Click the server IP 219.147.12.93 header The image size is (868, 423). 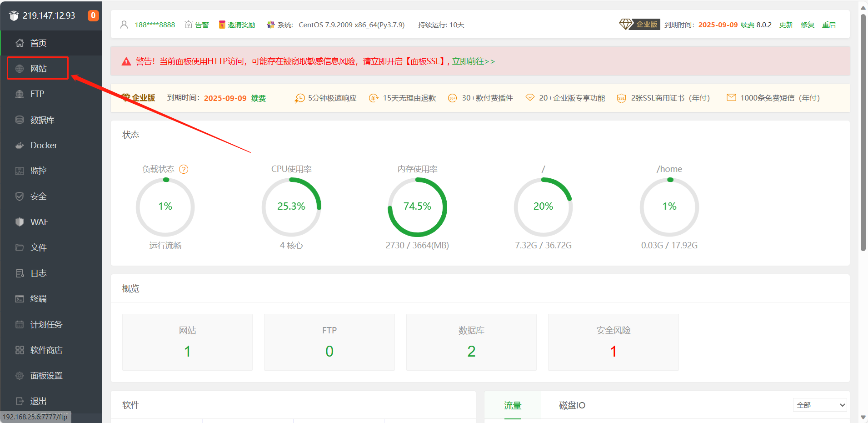point(49,15)
